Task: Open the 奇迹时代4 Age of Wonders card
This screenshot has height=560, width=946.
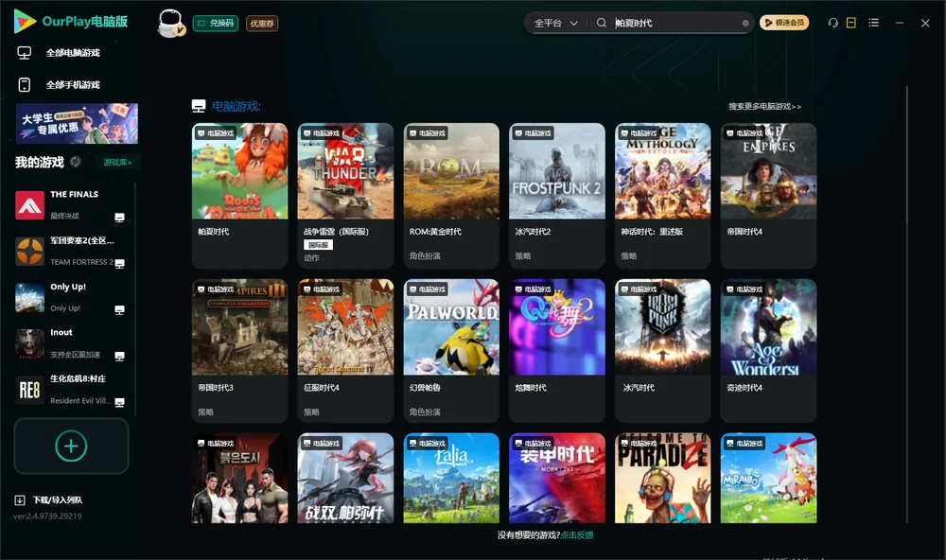Action: 768,351
